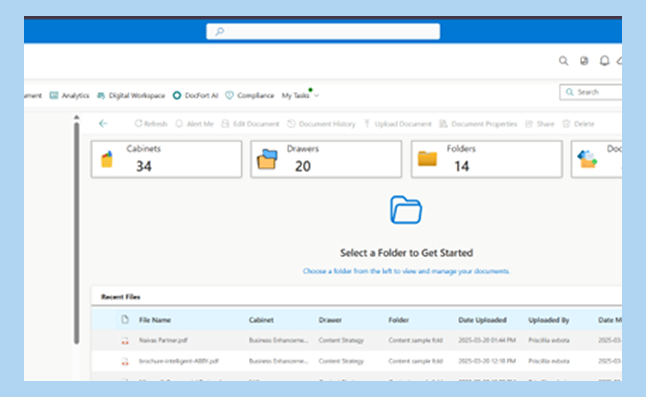Click the document copy icon in header
Viewport: 646px width, 397px height.
[x=584, y=61]
